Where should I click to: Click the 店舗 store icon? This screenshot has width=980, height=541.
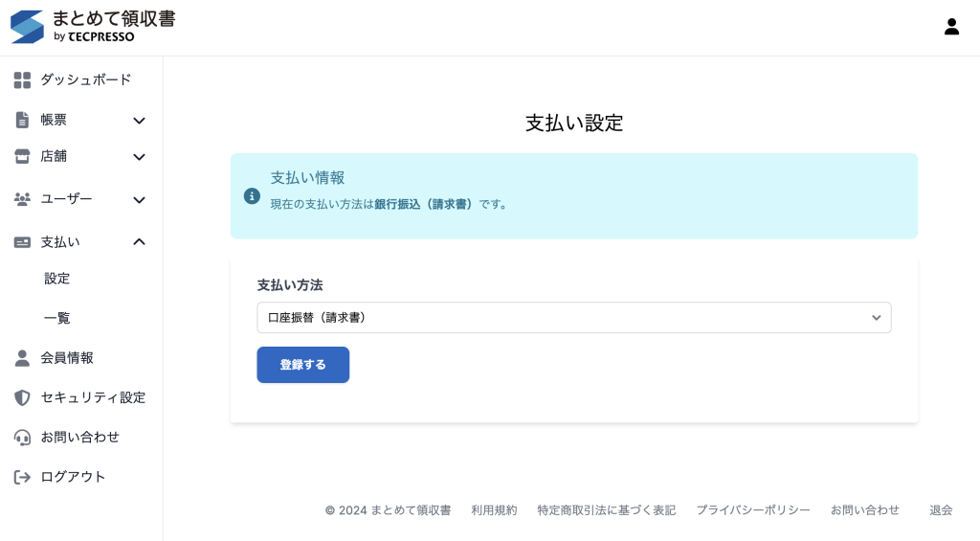(x=22, y=156)
